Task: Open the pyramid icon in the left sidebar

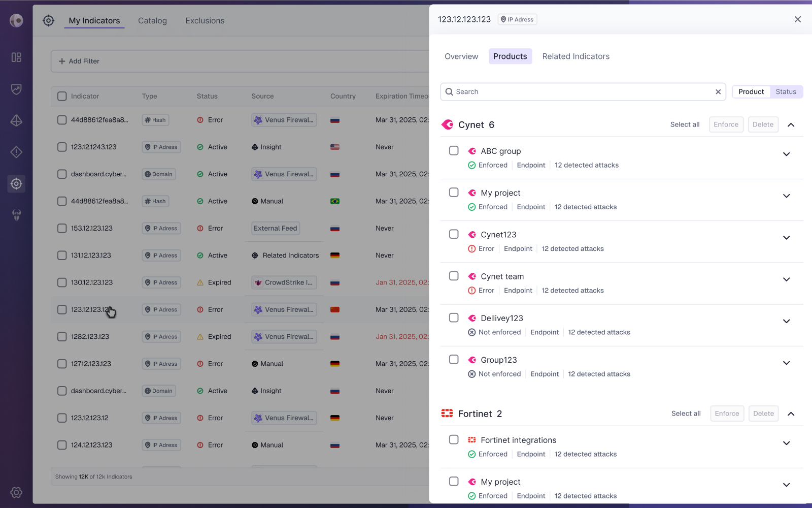Action: [16, 120]
